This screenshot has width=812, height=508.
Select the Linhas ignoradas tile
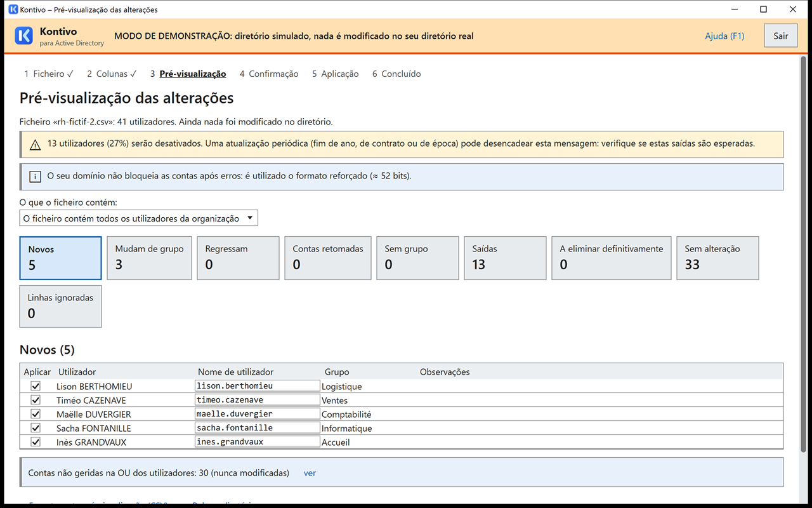(60, 306)
